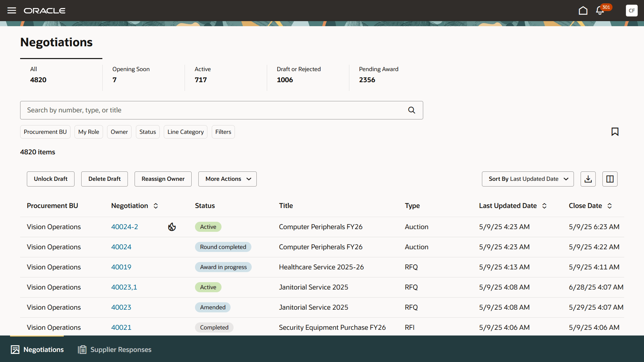Click the Home icon in the header
644x362 pixels.
coord(583,10)
